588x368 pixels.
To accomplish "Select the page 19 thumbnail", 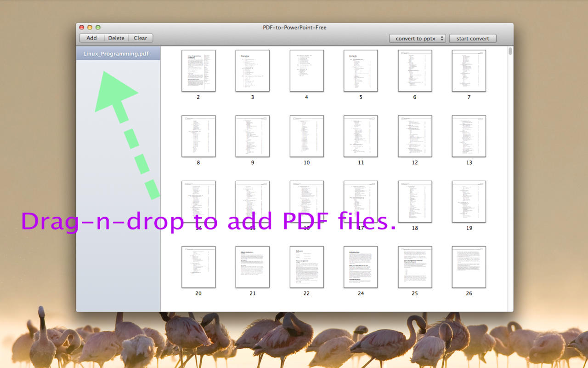I will (469, 201).
